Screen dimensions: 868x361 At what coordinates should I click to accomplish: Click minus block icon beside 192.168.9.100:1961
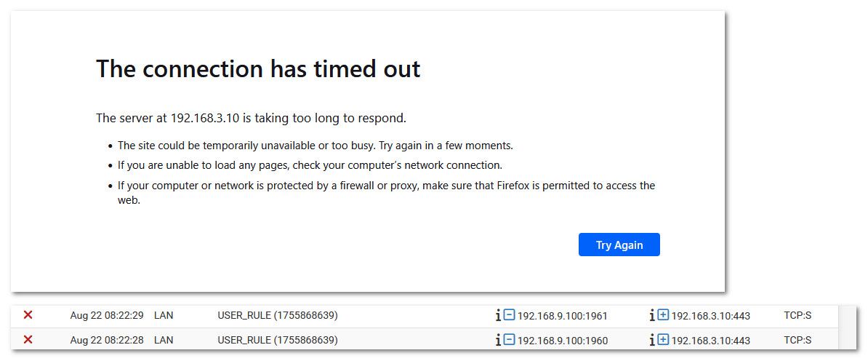510,315
